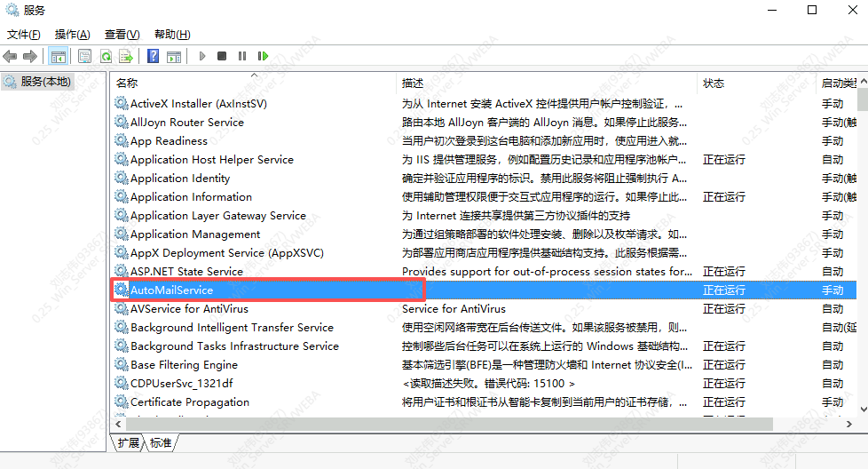868x469 pixels.
Task: Click the Export List toolbar icon
Action: click(x=126, y=56)
